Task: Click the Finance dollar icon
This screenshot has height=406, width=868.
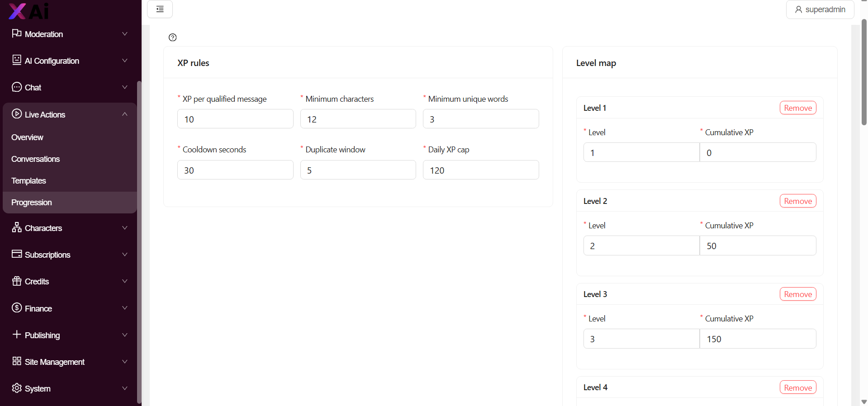Action: 17,308
